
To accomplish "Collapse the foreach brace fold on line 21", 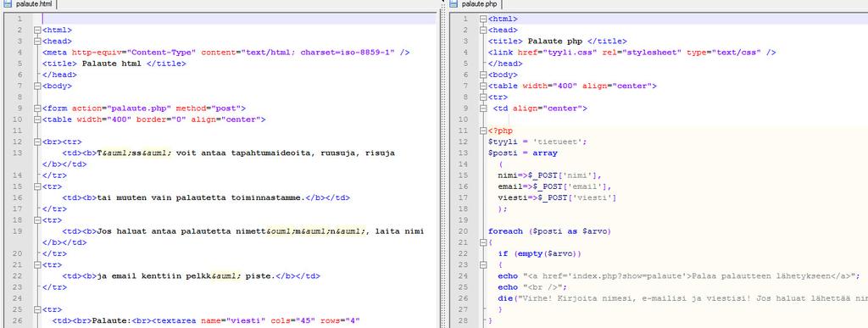I will (483, 242).
